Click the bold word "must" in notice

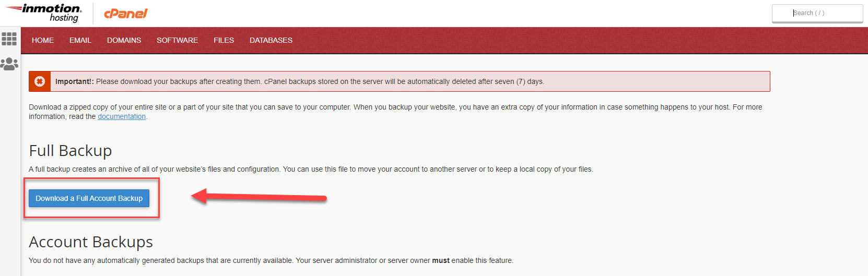[x=441, y=260]
